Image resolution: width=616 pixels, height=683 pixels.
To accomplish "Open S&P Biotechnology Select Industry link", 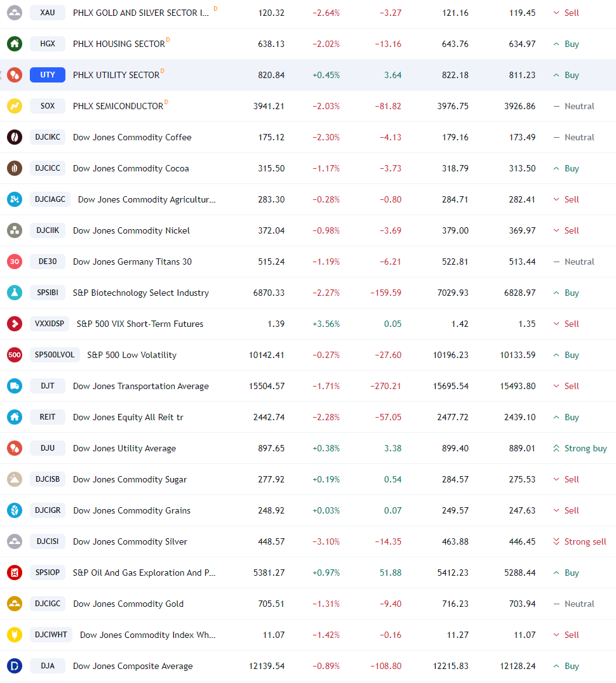I will click(x=141, y=293).
